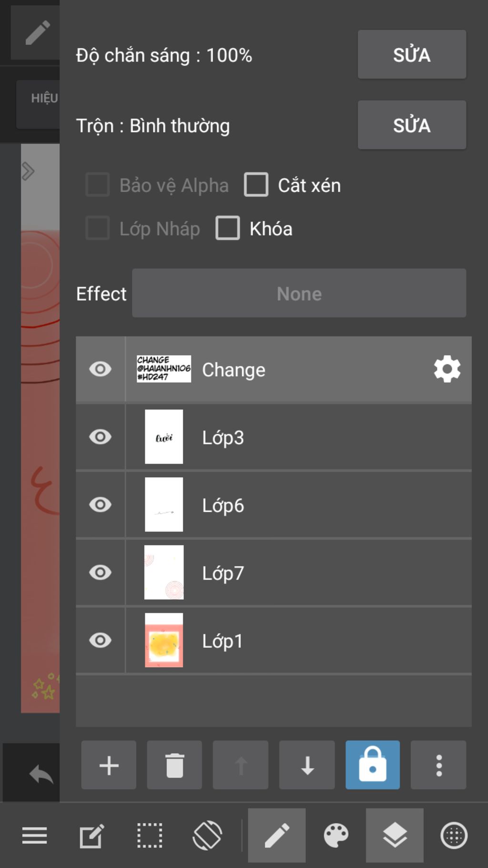The height and width of the screenshot is (868, 488).
Task: Open the hamburger main menu
Action: (x=34, y=836)
